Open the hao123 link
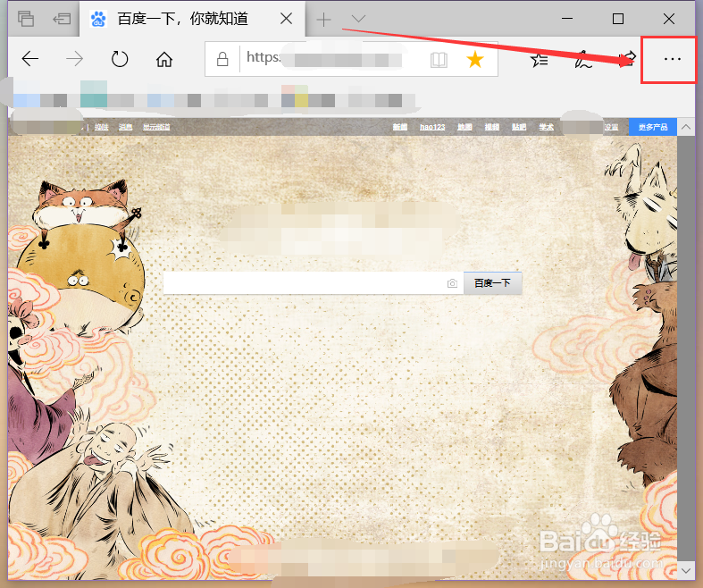Image resolution: width=703 pixels, height=588 pixels. pos(432,127)
